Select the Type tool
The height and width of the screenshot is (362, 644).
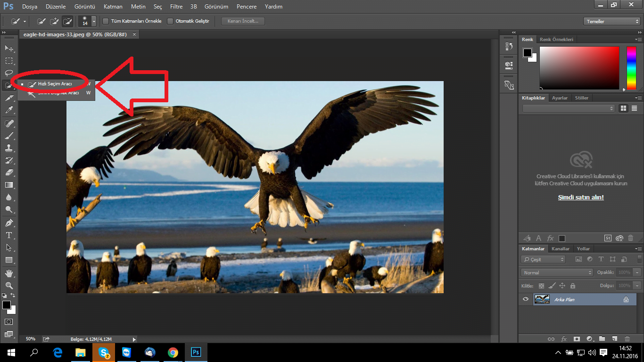9,235
